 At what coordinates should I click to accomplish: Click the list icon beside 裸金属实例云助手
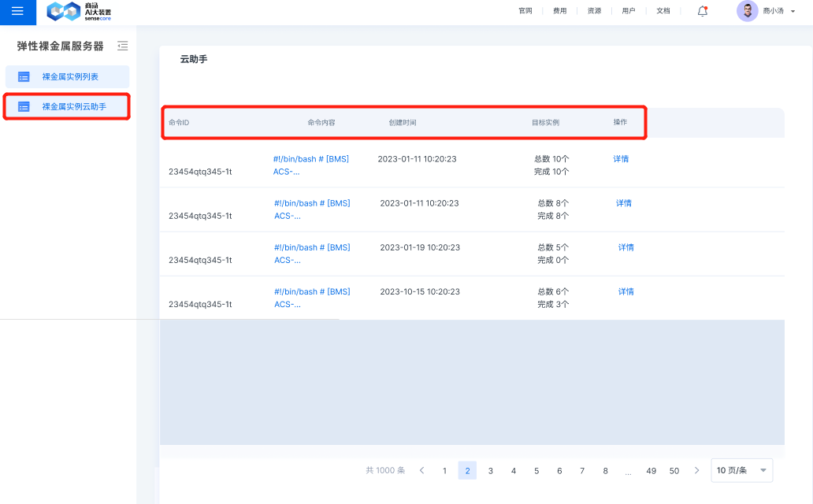pyautogui.click(x=24, y=106)
